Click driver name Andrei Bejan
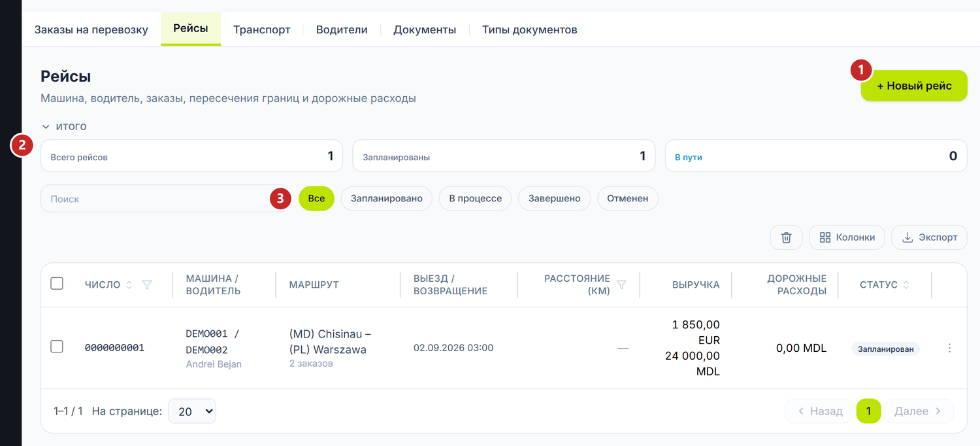The image size is (980, 446). point(214,364)
